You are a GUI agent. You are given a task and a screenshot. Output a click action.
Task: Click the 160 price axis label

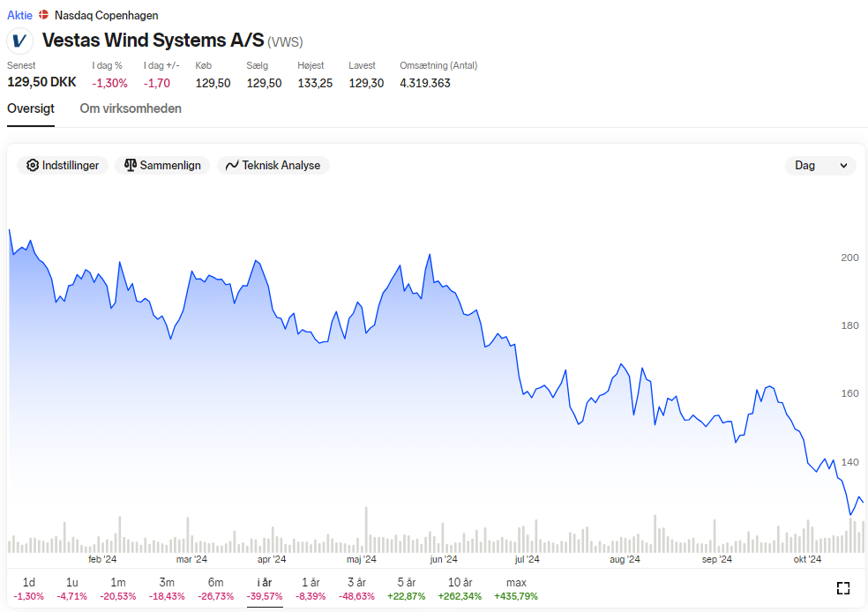[x=849, y=393]
